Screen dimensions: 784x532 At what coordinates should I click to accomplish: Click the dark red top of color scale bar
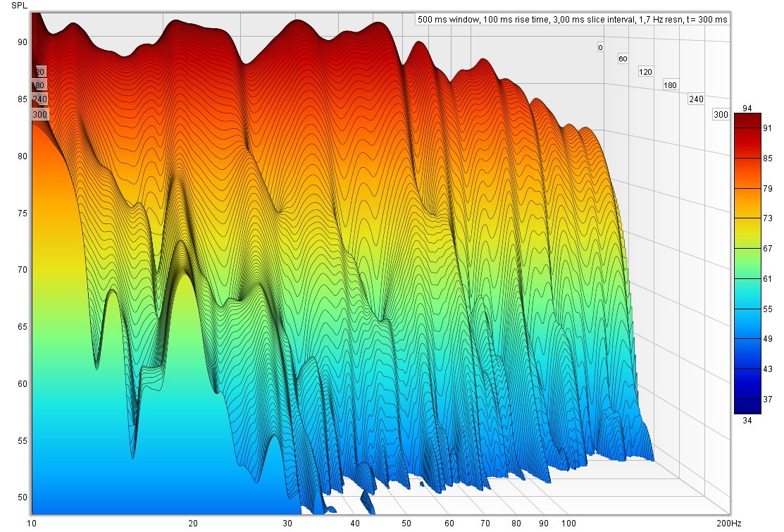[x=747, y=120]
